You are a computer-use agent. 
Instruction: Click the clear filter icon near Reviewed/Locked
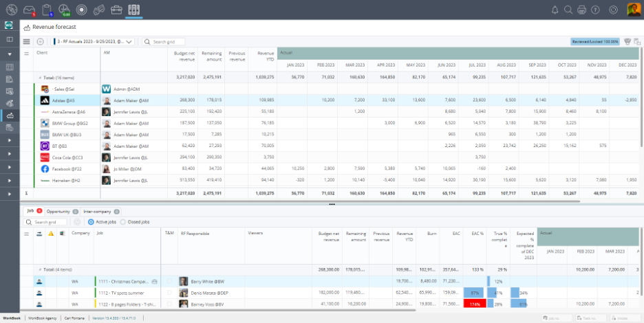pyautogui.click(x=627, y=41)
